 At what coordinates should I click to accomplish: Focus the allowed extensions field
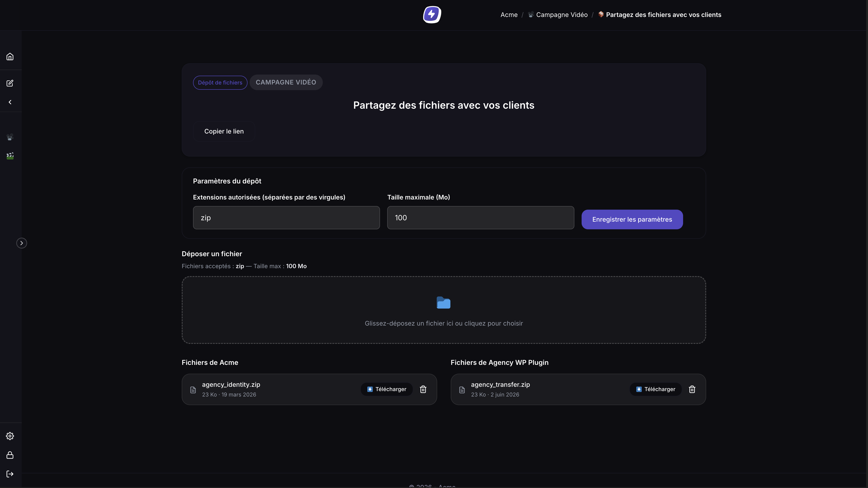point(286,218)
